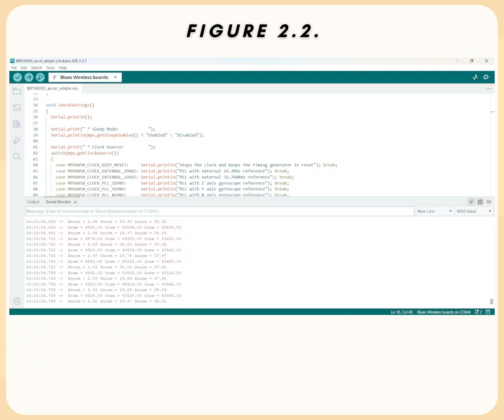This screenshot has height=420, width=504.
Task: Click the editor minimap scroll marker
Action: pos(492,112)
